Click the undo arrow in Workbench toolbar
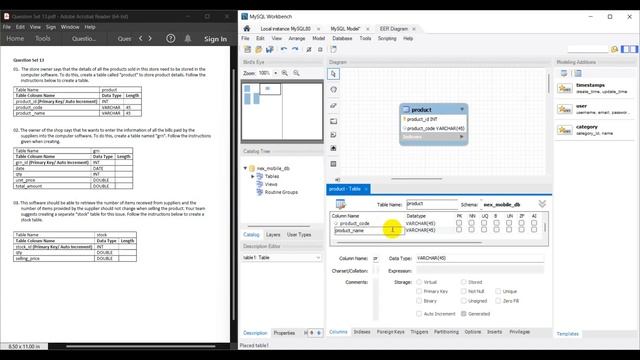This screenshot has width=640, height=360. coord(284,49)
